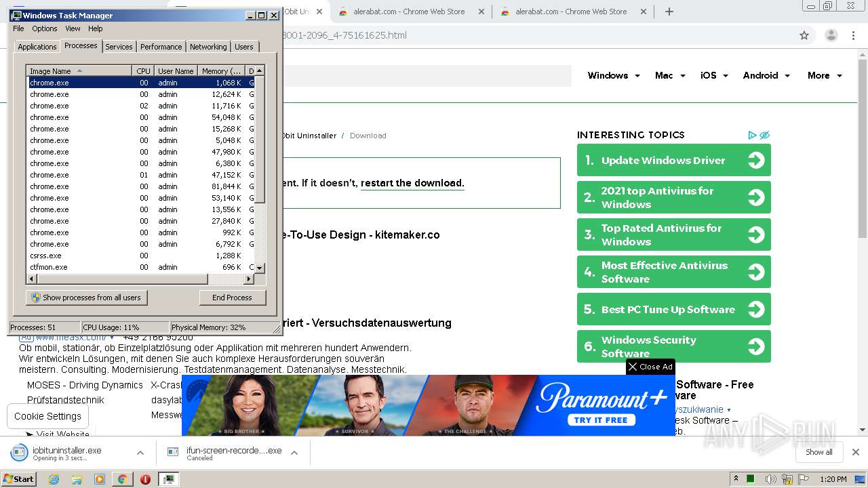Open the File menu in Task Manager

coord(18,28)
